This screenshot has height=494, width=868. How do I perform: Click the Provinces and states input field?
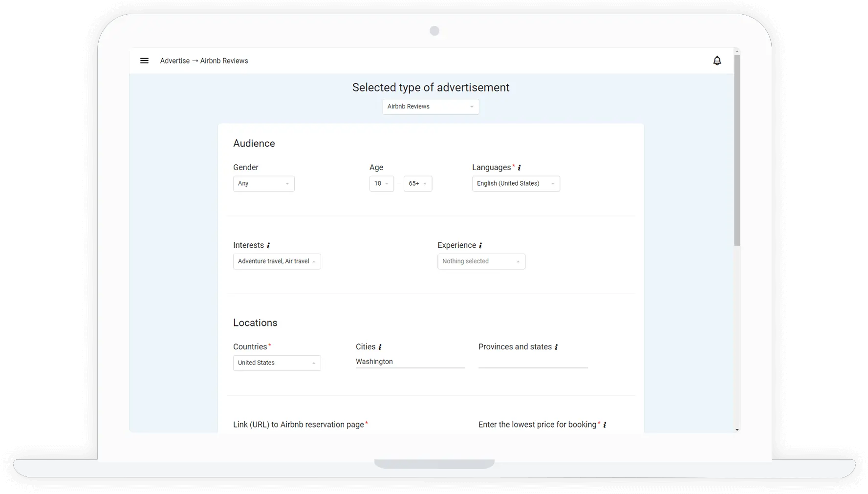pyautogui.click(x=533, y=362)
